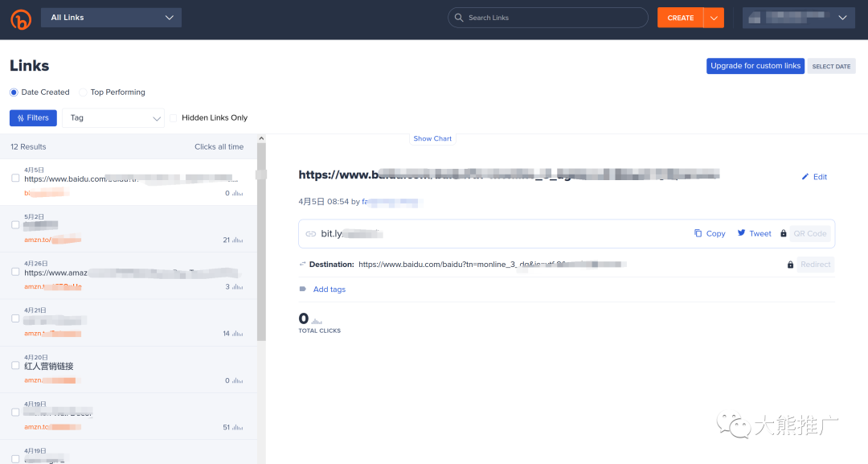Click the Destination URL text

point(492,265)
